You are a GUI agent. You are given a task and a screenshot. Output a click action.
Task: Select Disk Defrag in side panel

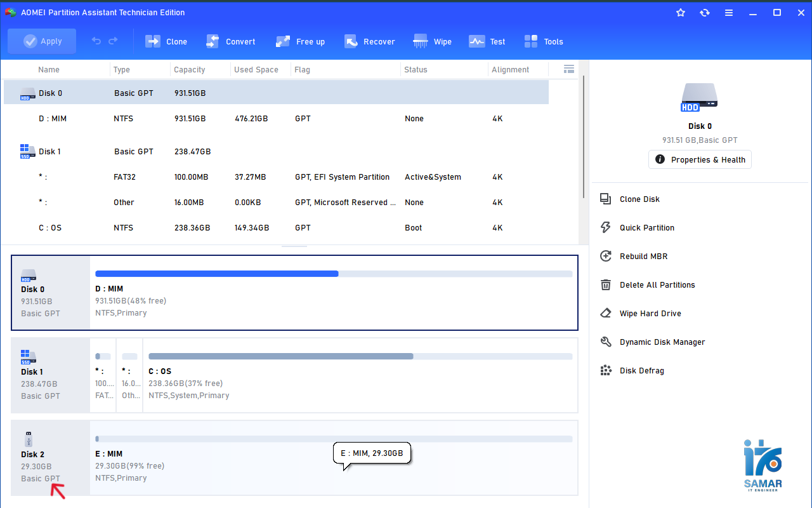tap(641, 371)
